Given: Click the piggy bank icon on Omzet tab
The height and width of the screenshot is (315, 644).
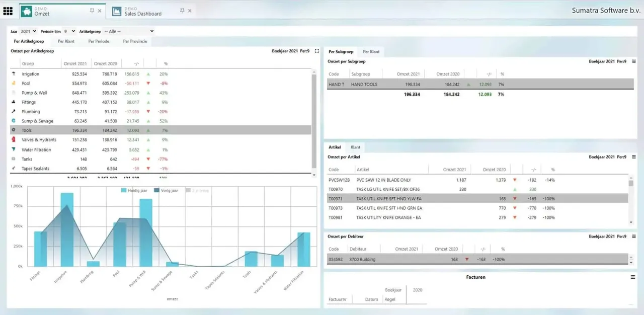Looking at the screenshot, I should 27,11.
